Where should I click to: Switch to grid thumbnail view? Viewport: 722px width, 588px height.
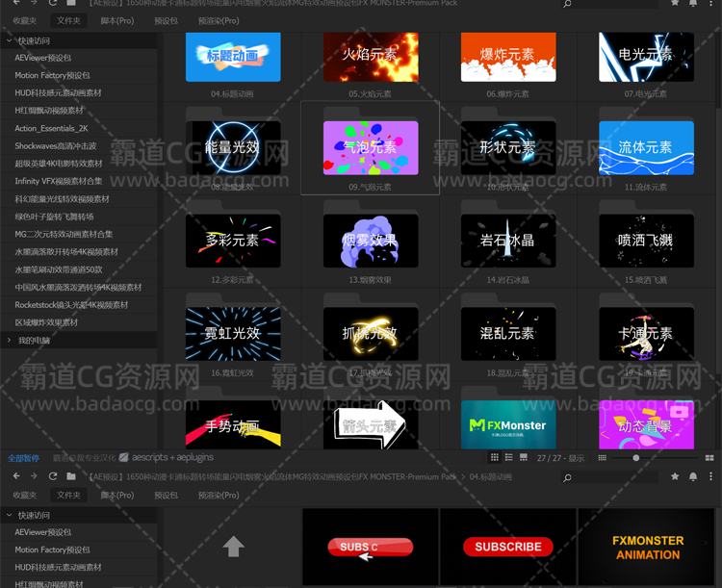pyautogui.click(x=495, y=457)
